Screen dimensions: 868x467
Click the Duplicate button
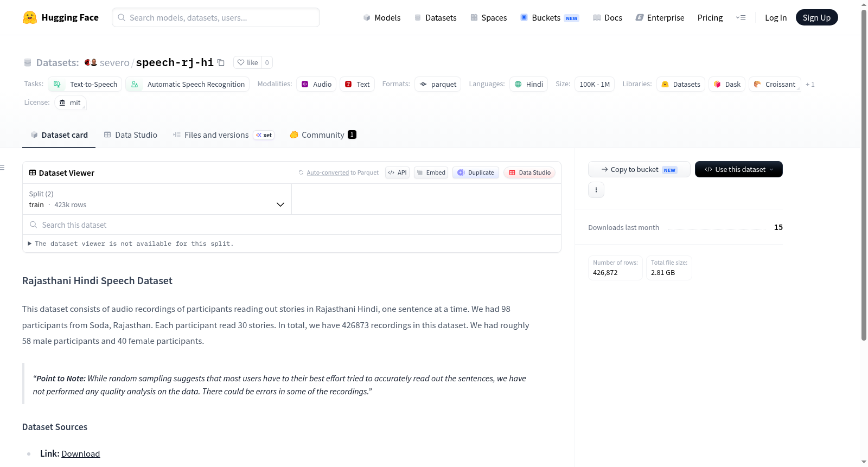click(x=475, y=172)
